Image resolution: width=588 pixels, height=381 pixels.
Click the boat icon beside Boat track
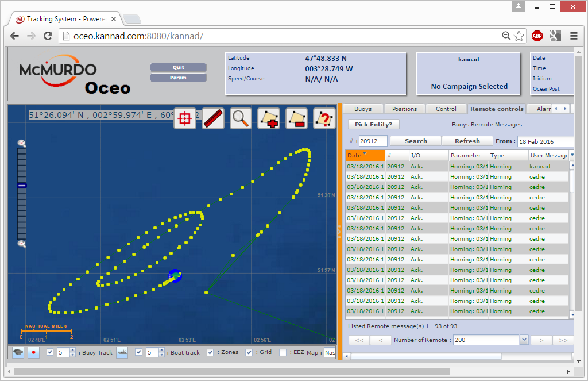click(122, 352)
